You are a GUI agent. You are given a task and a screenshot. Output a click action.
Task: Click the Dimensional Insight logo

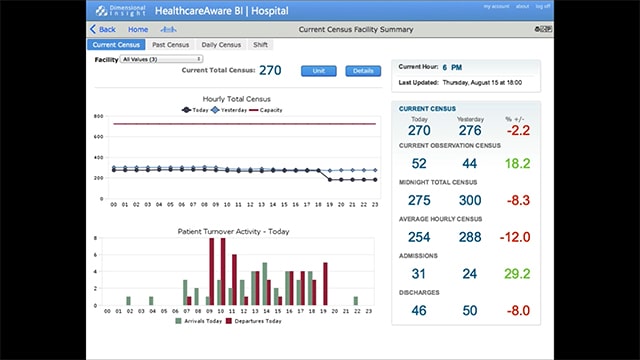click(121, 11)
